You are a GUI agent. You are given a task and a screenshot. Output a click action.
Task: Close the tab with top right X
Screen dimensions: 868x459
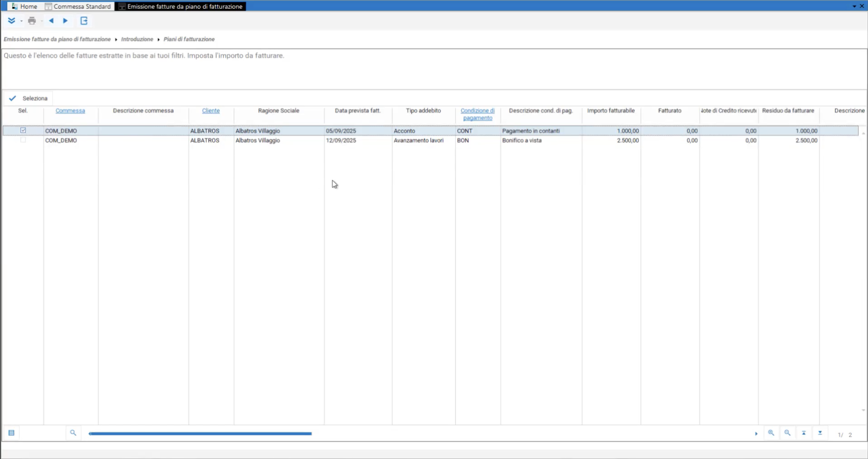click(862, 6)
